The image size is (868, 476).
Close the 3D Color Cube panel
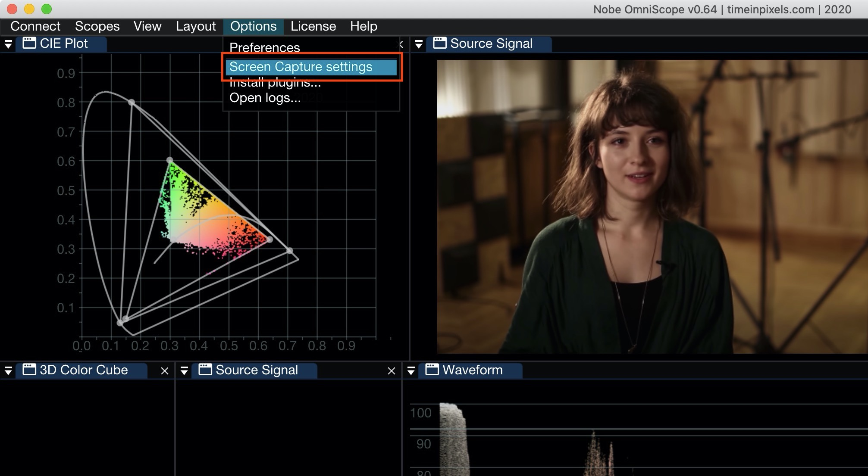[164, 371]
